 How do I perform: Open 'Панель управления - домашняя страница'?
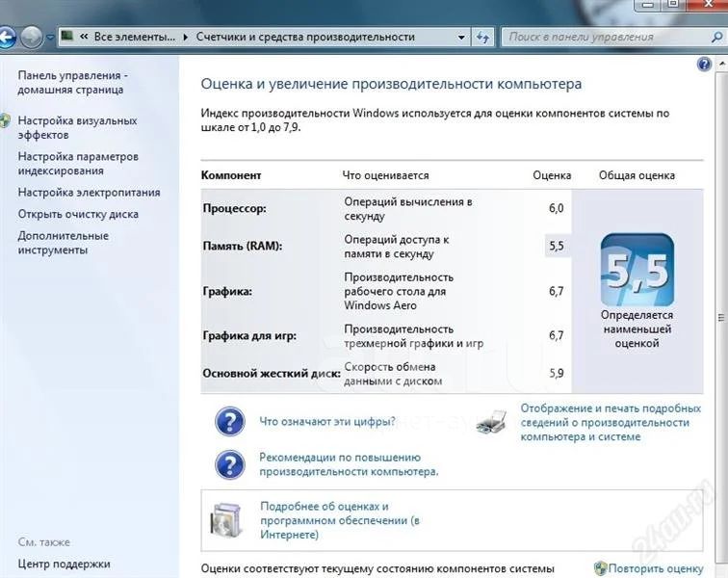(73, 82)
